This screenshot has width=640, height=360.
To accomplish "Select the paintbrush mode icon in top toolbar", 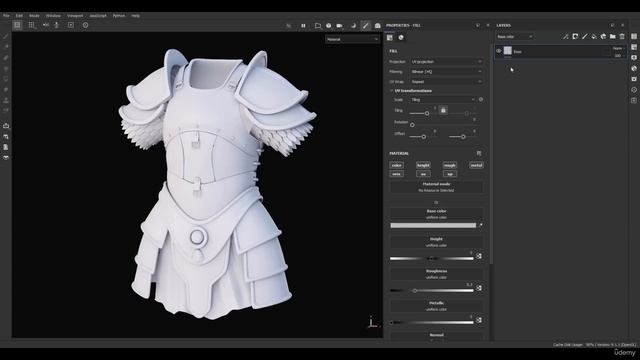I will 366,26.
